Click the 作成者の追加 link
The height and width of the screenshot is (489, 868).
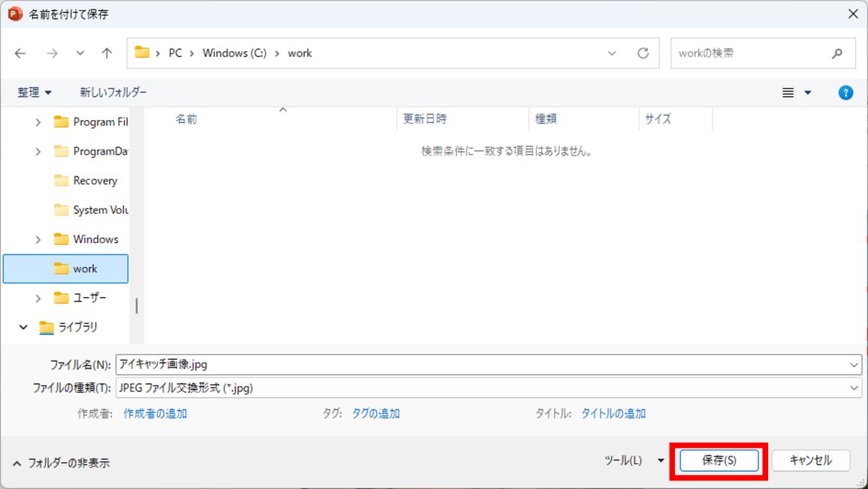pyautogui.click(x=155, y=414)
